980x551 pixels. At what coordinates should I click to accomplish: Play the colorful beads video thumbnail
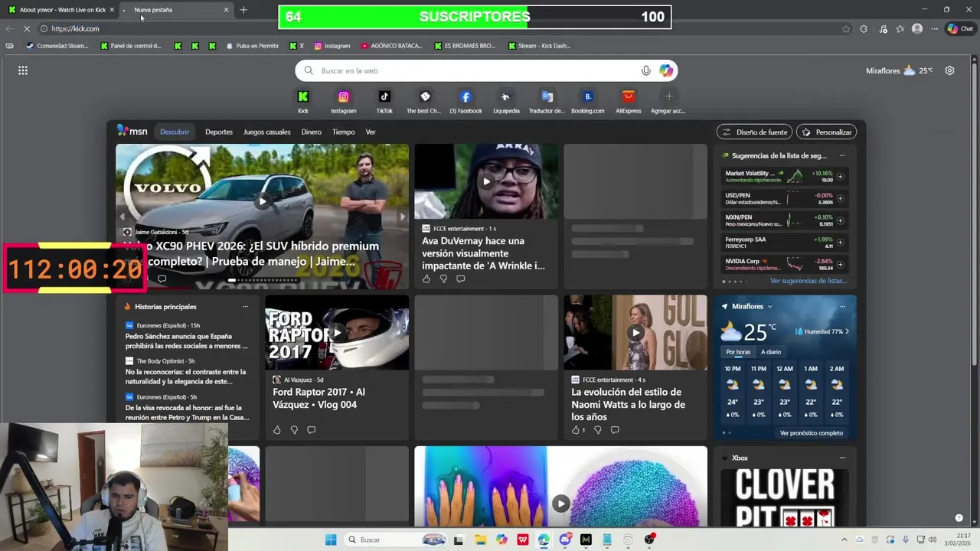[x=561, y=503]
